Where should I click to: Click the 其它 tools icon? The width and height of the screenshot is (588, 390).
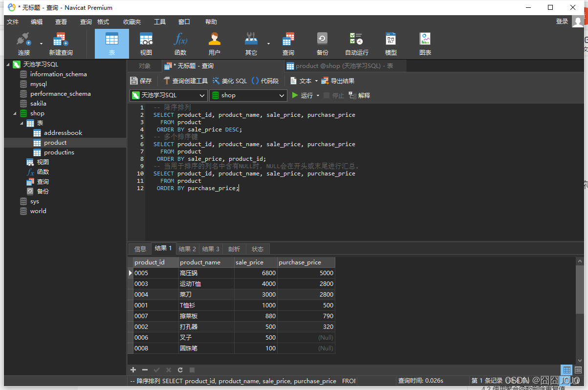[251, 43]
